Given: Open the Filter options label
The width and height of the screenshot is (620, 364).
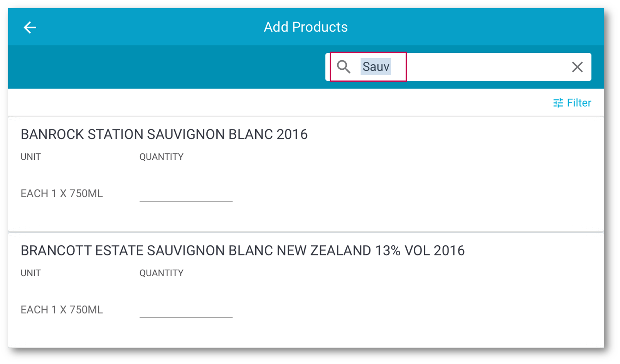Looking at the screenshot, I should [579, 103].
